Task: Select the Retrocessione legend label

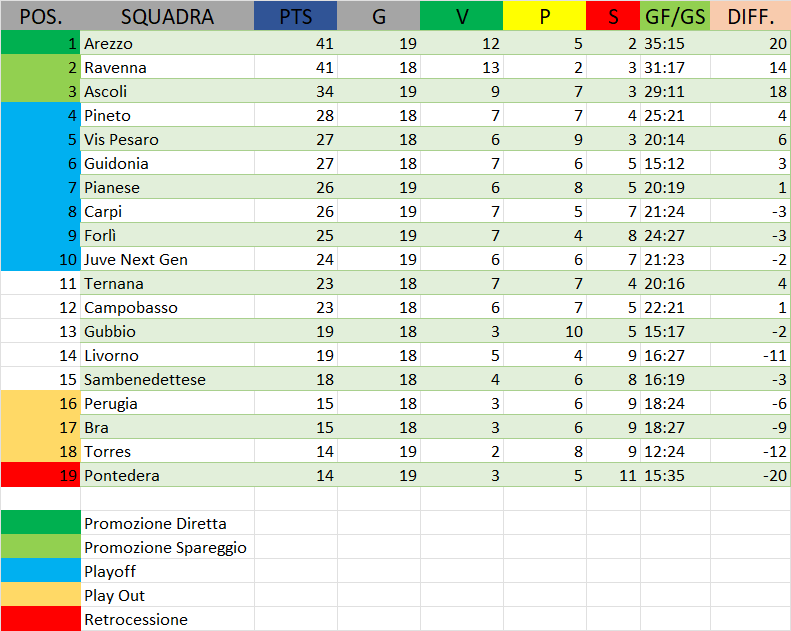Action: coord(136,620)
